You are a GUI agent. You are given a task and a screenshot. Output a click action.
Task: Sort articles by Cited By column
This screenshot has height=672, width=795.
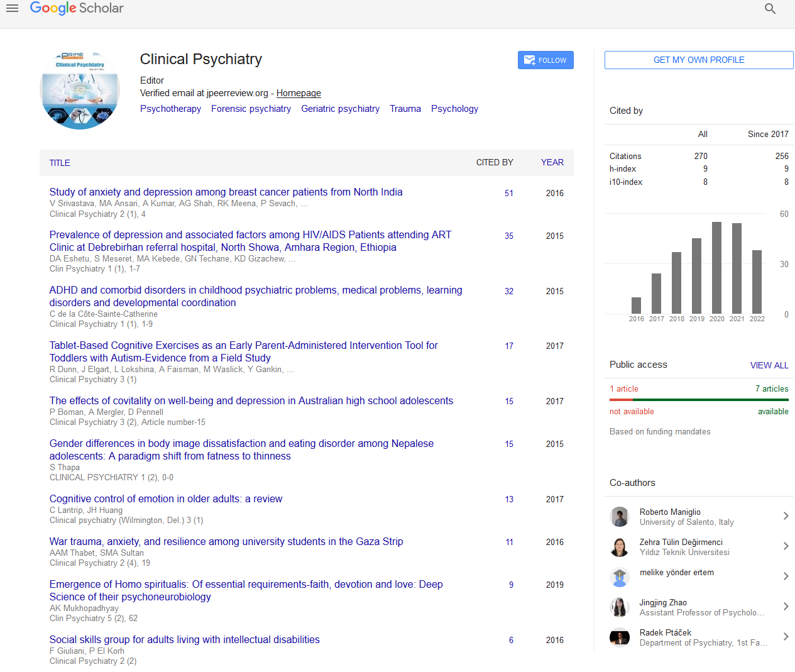(494, 162)
